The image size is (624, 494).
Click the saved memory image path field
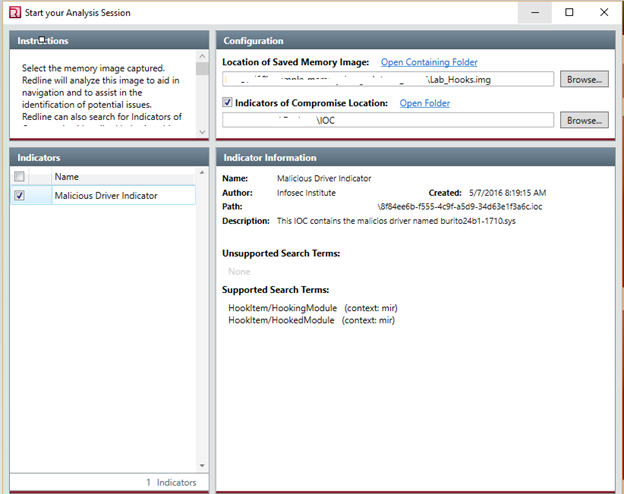(387, 79)
